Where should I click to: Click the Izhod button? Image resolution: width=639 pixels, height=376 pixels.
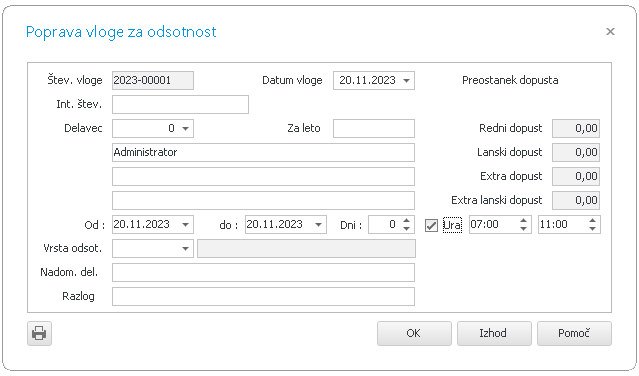[x=494, y=333]
